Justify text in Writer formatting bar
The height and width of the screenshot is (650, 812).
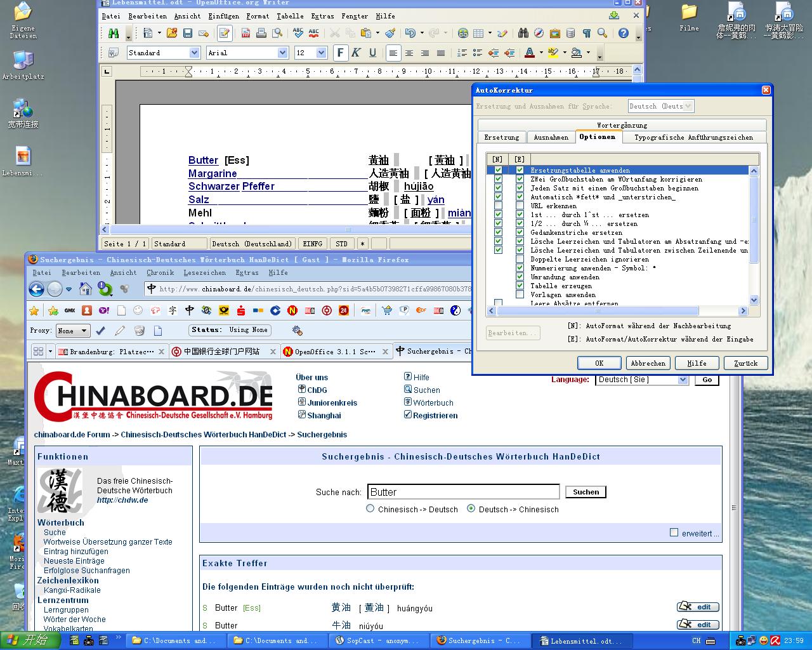(441, 53)
